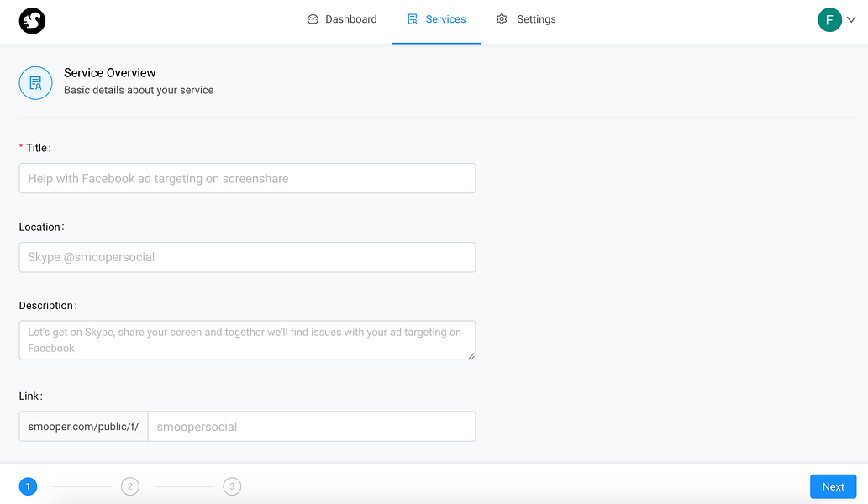Image resolution: width=868 pixels, height=504 pixels.
Task: Open the Dashboard tab
Action: pos(342,19)
